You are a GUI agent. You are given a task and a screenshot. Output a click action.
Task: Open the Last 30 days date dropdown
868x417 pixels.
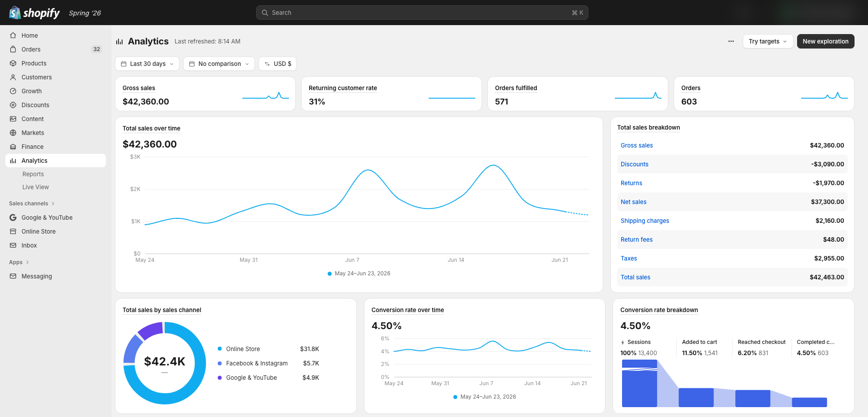pos(147,64)
